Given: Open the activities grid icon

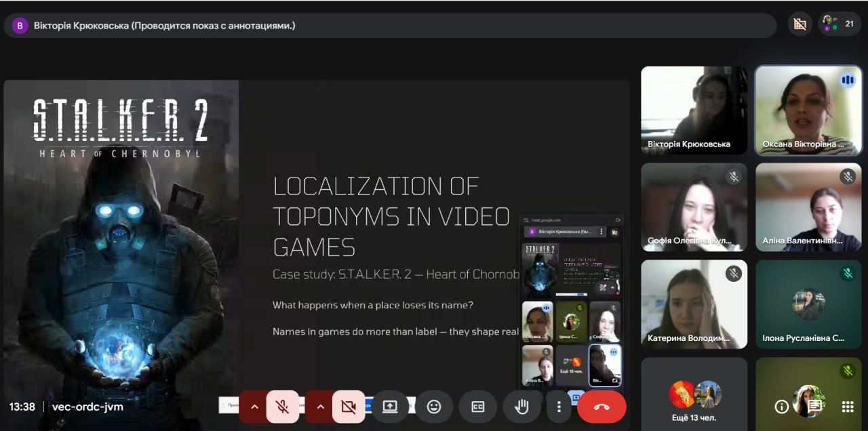Looking at the screenshot, I should pyautogui.click(x=847, y=407).
